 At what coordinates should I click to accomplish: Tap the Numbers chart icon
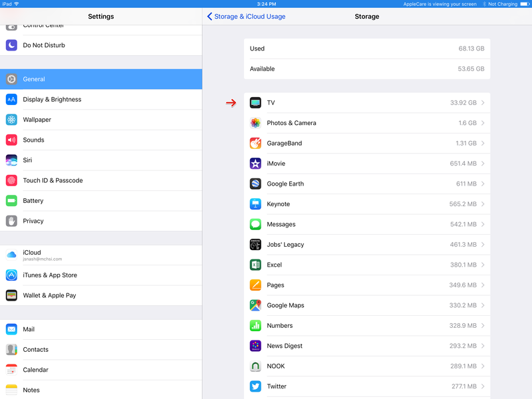255,325
